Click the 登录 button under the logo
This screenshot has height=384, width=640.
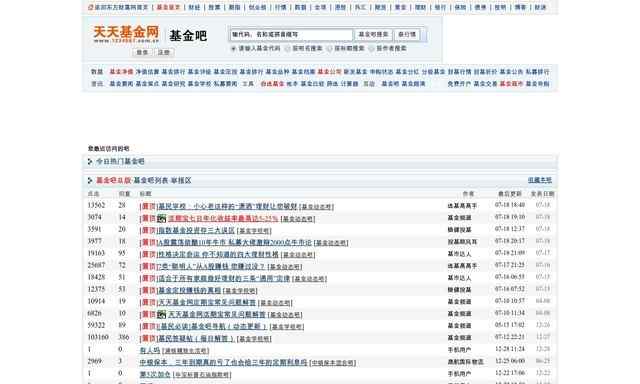tap(142, 52)
